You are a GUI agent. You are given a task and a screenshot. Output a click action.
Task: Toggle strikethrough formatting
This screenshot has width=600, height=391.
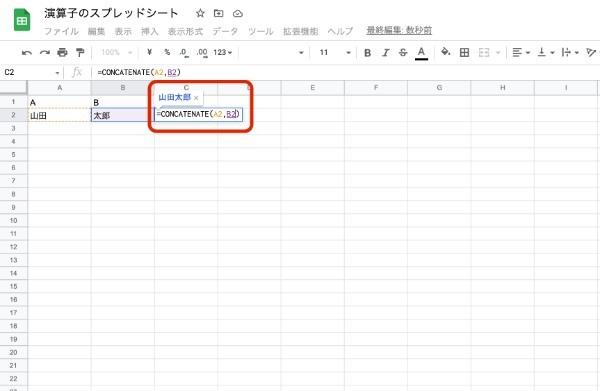click(x=403, y=53)
